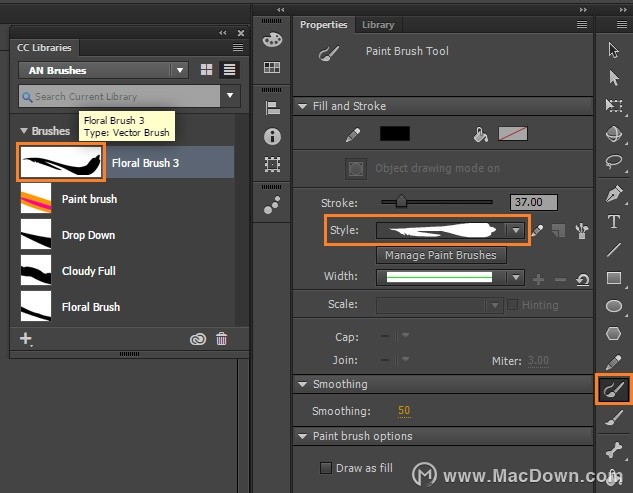Select the Cloudy Full brush item

point(127,271)
